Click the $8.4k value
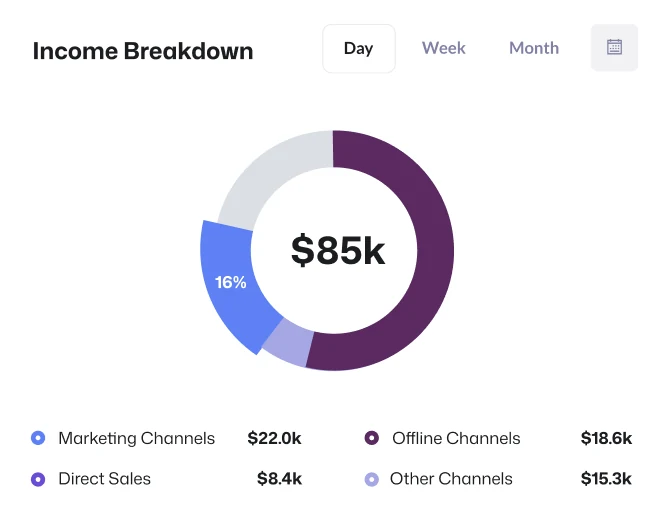 [279, 479]
